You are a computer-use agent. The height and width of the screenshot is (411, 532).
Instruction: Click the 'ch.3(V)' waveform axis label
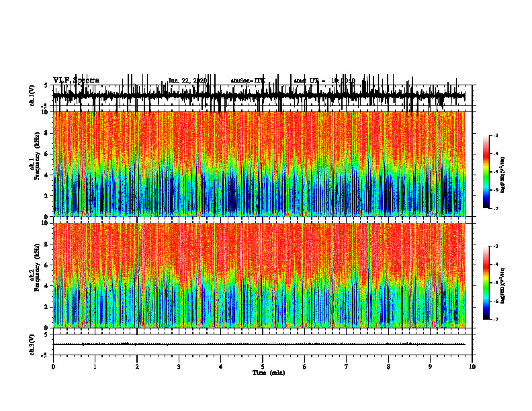32,345
